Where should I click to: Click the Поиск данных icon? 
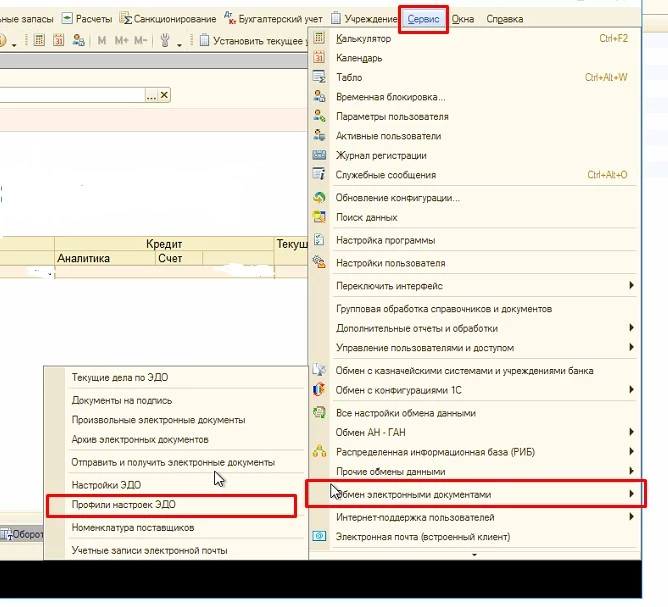click(319, 217)
